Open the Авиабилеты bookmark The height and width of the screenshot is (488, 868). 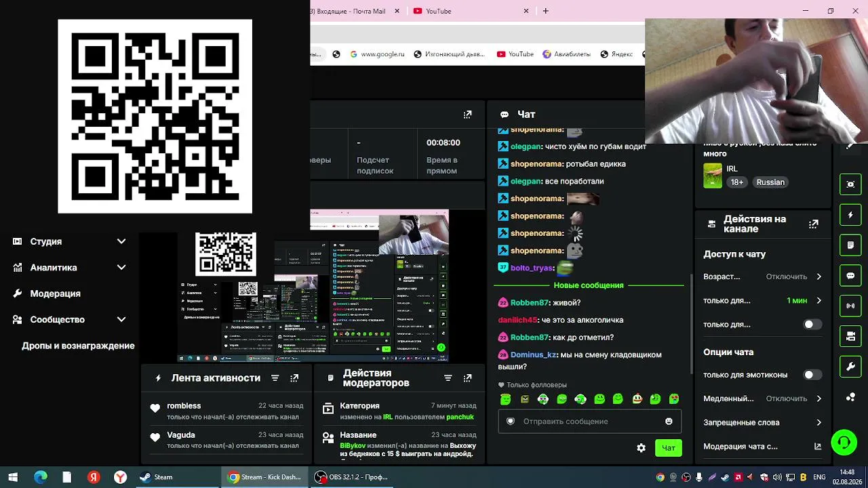[x=566, y=54]
